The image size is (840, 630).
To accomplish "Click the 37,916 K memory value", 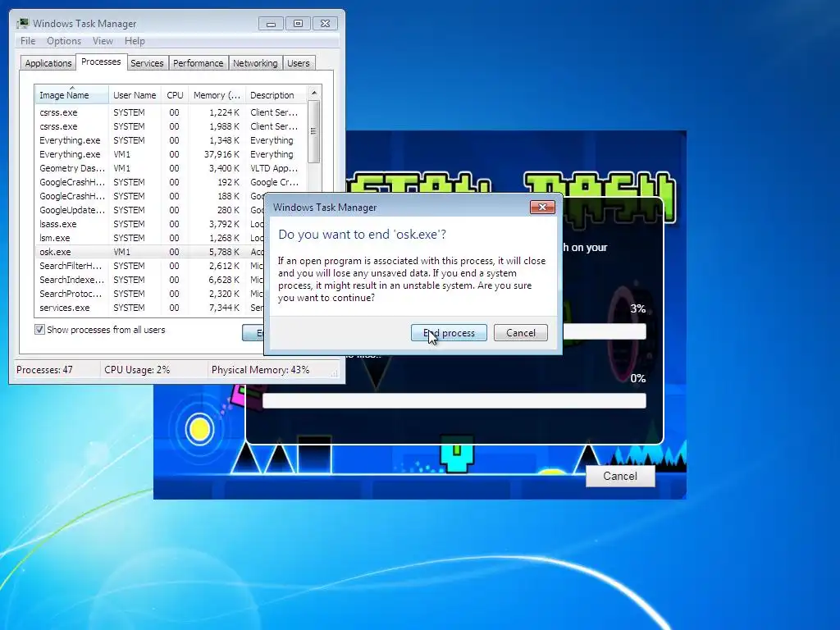I will pos(221,154).
